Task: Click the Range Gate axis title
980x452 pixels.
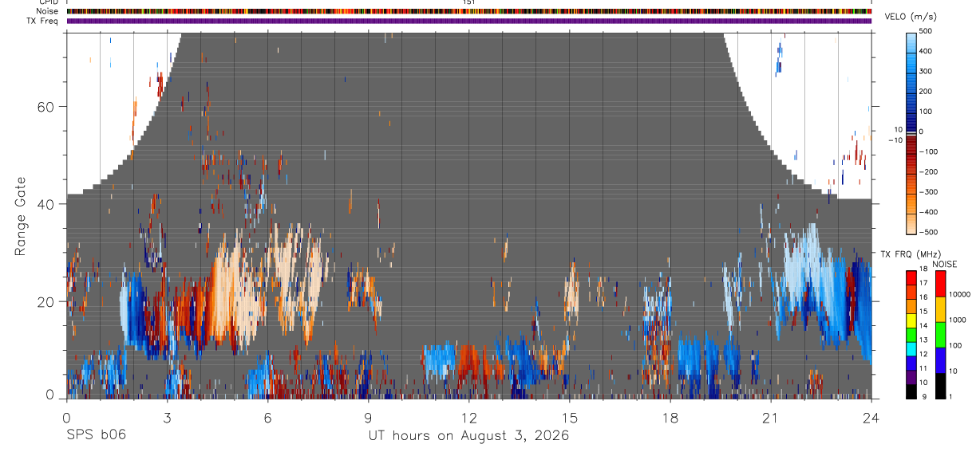Action: coord(21,216)
